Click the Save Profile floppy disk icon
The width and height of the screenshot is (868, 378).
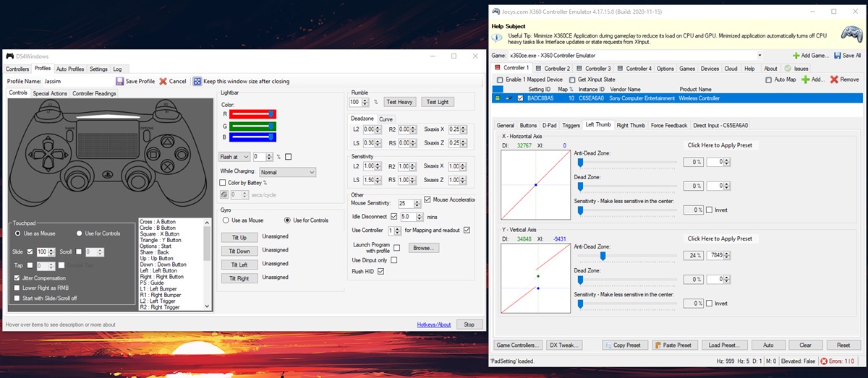[x=119, y=82]
